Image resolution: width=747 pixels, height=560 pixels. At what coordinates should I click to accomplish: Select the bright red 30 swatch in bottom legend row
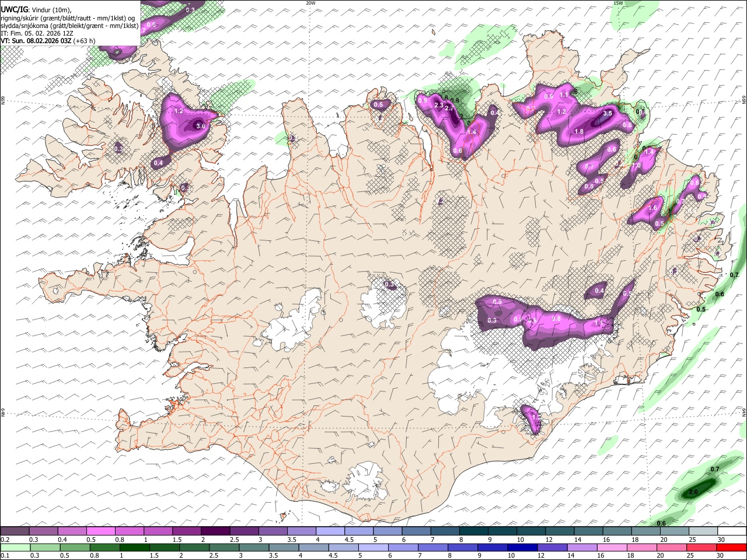click(732, 547)
